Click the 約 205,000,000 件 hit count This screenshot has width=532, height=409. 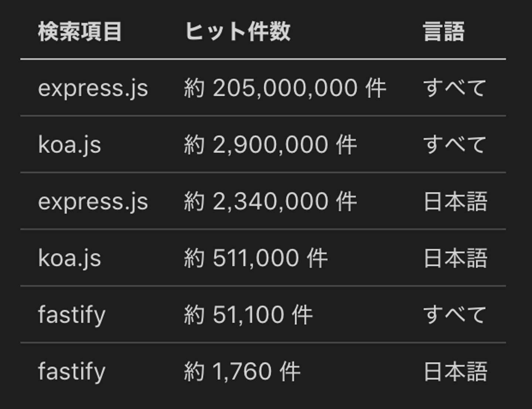click(x=285, y=88)
